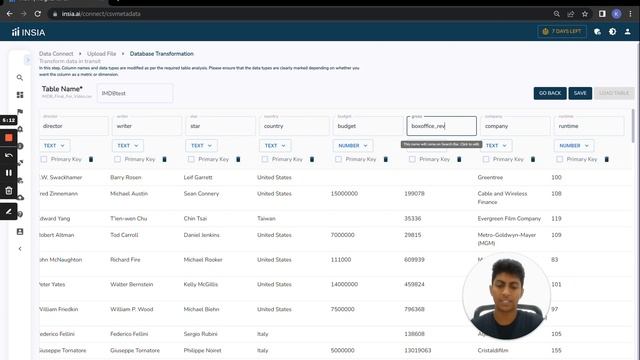This screenshot has height=360, width=640.
Task: Expand sidebar with top arrow toggle
Action: (x=27, y=60)
